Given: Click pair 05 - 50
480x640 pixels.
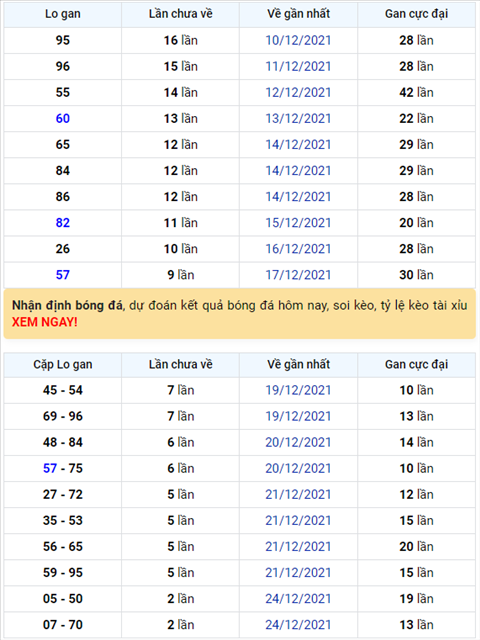Looking at the screenshot, I should point(63,599).
